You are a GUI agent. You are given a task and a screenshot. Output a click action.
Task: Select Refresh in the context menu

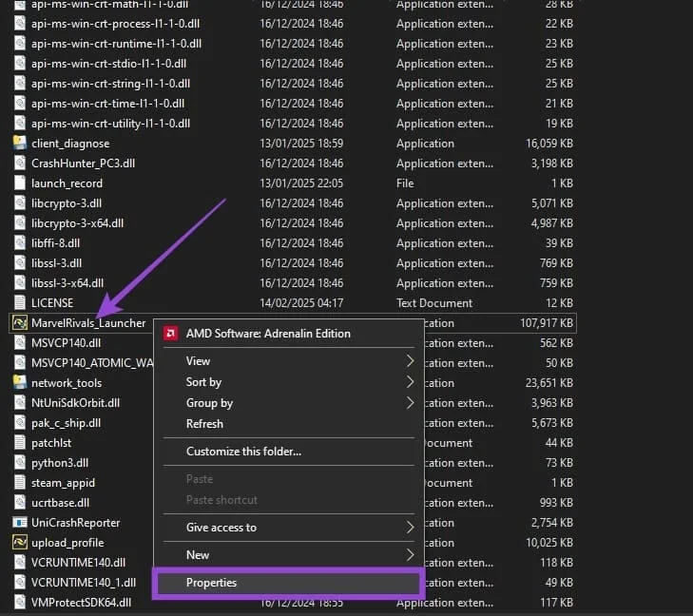pos(204,424)
